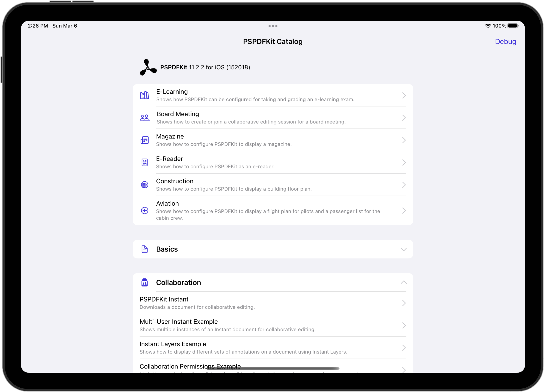Open the PSPDFKit Instant example
Image resolution: width=544 pixels, height=392 pixels.
[273, 303]
